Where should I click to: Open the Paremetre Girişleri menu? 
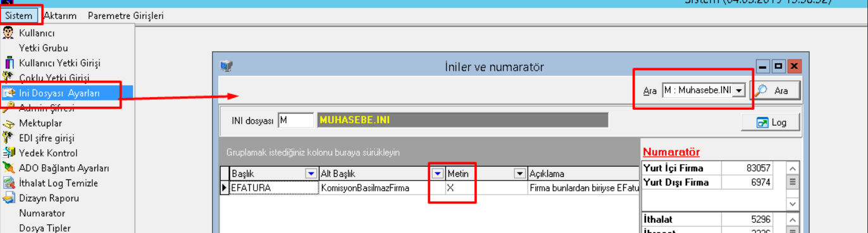coord(126,16)
